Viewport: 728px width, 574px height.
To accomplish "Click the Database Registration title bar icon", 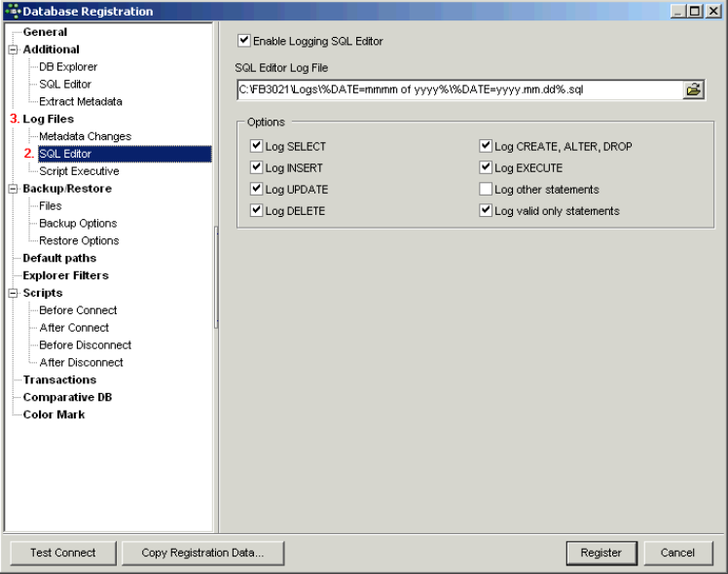I will (x=12, y=11).
